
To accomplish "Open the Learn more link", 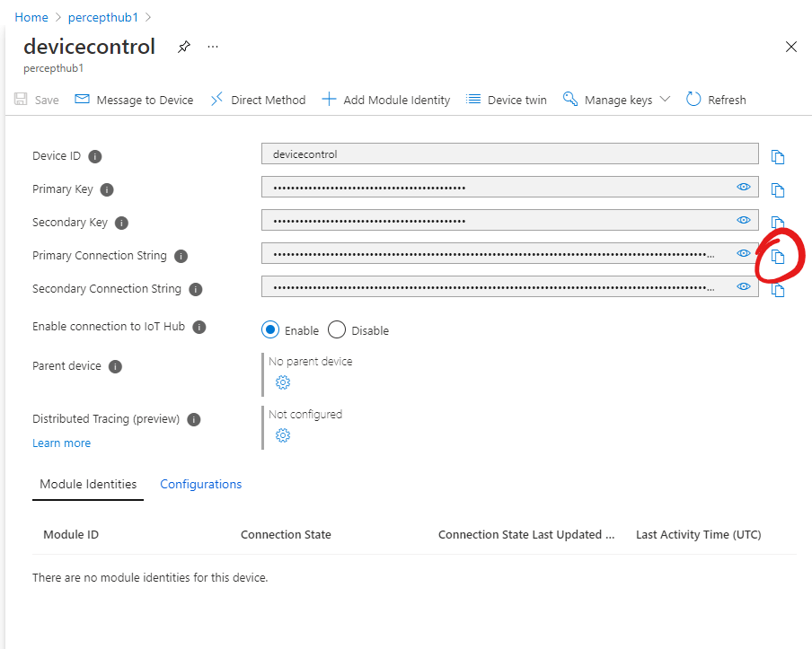I will 61,443.
